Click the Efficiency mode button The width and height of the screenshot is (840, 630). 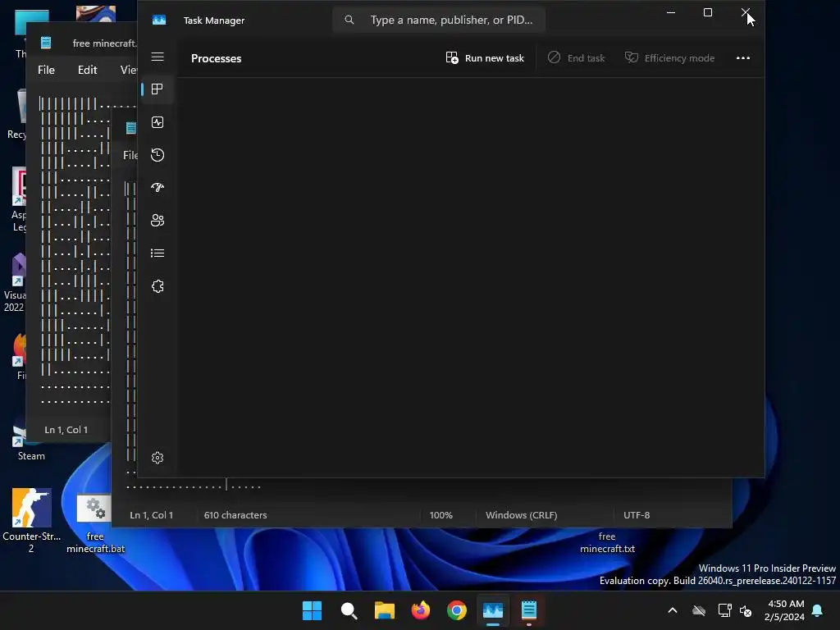pyautogui.click(x=669, y=58)
